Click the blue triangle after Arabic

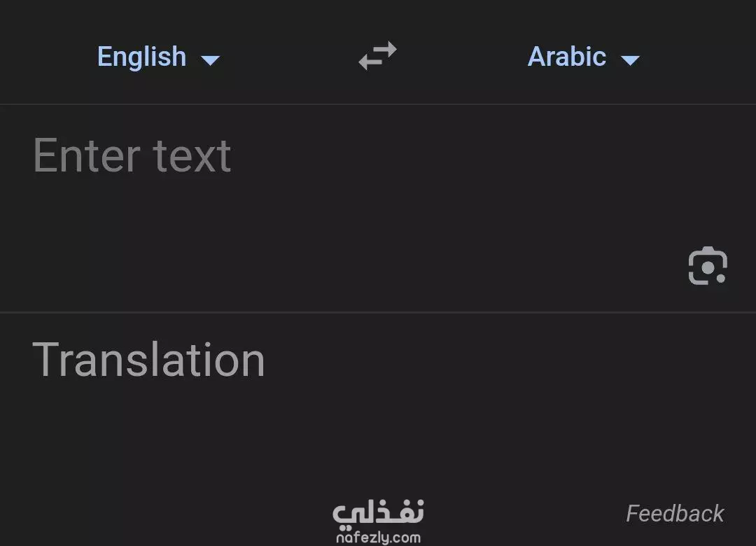[x=630, y=60]
